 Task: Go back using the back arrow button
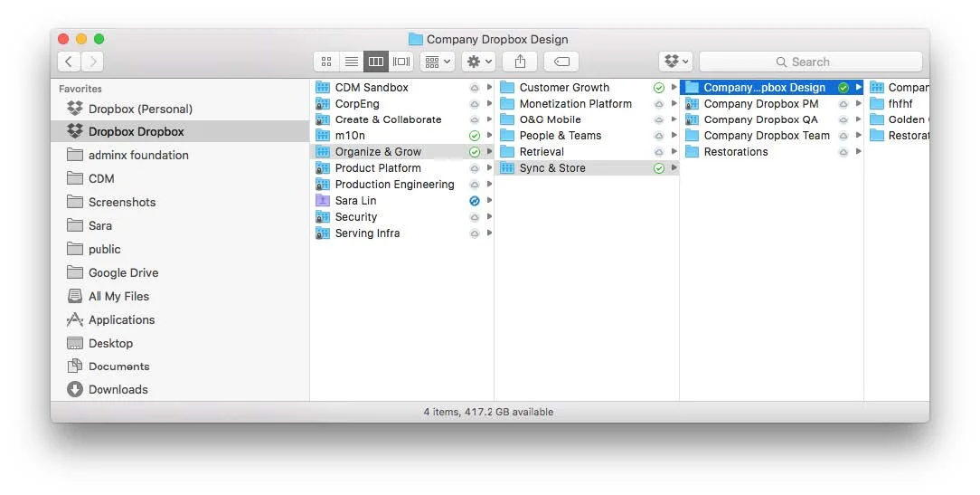[70, 62]
